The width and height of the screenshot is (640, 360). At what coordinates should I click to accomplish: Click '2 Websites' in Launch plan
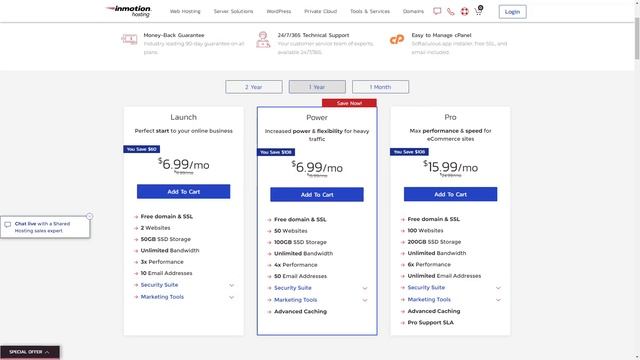156,228
